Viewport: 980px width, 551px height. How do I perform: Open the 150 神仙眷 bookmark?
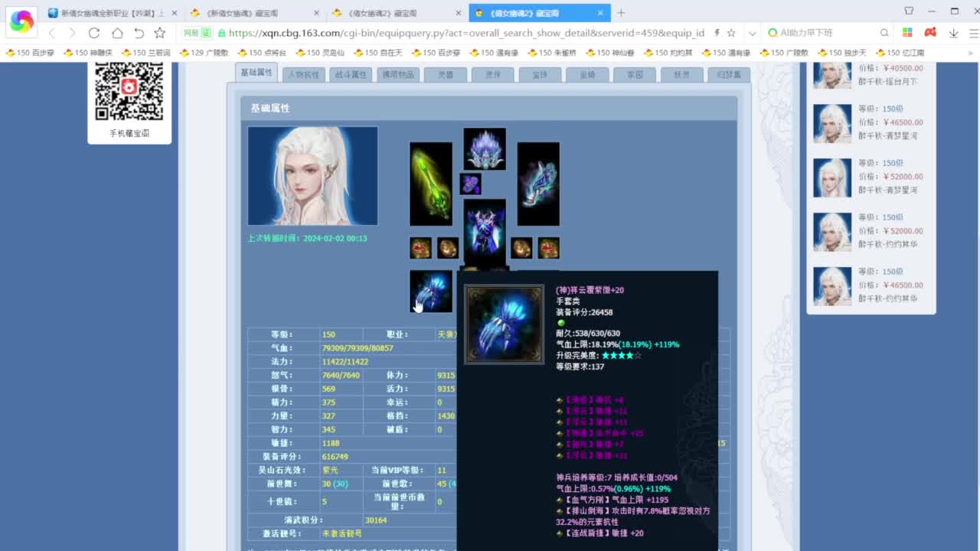tap(610, 53)
